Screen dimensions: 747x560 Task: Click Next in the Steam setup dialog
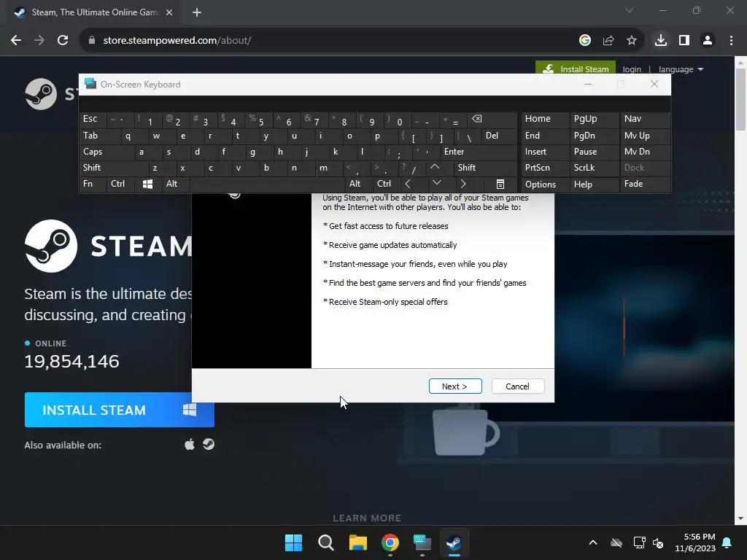pyautogui.click(x=455, y=386)
